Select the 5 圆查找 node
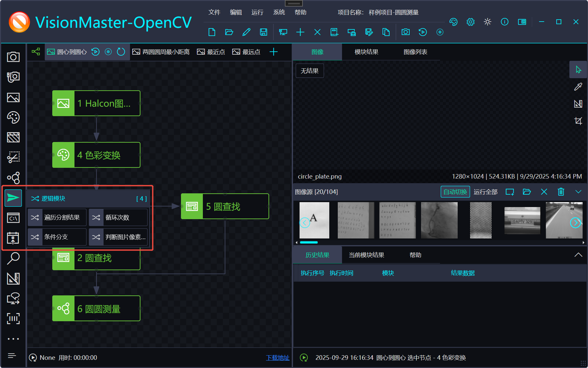The width and height of the screenshot is (588, 368). pos(225,206)
